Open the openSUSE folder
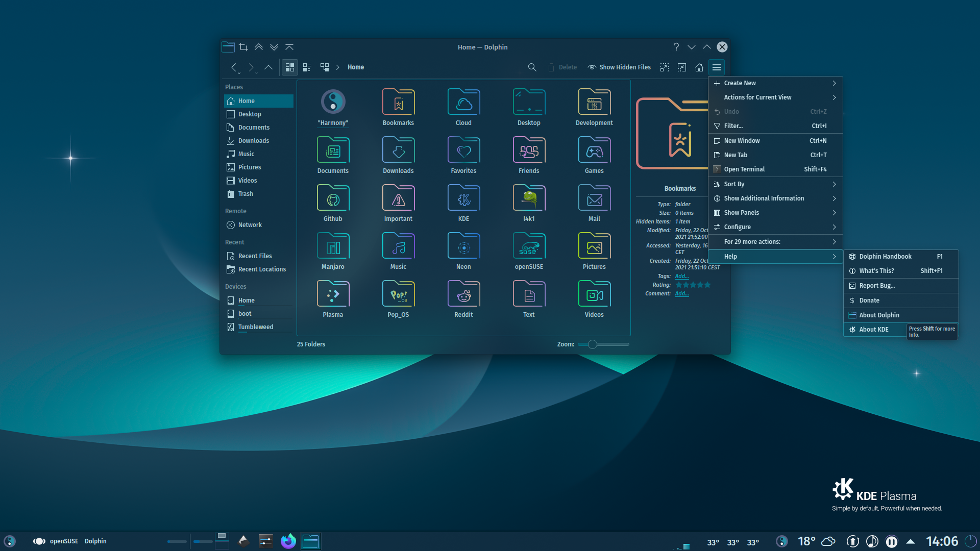Image resolution: width=980 pixels, height=551 pixels. coord(529,245)
